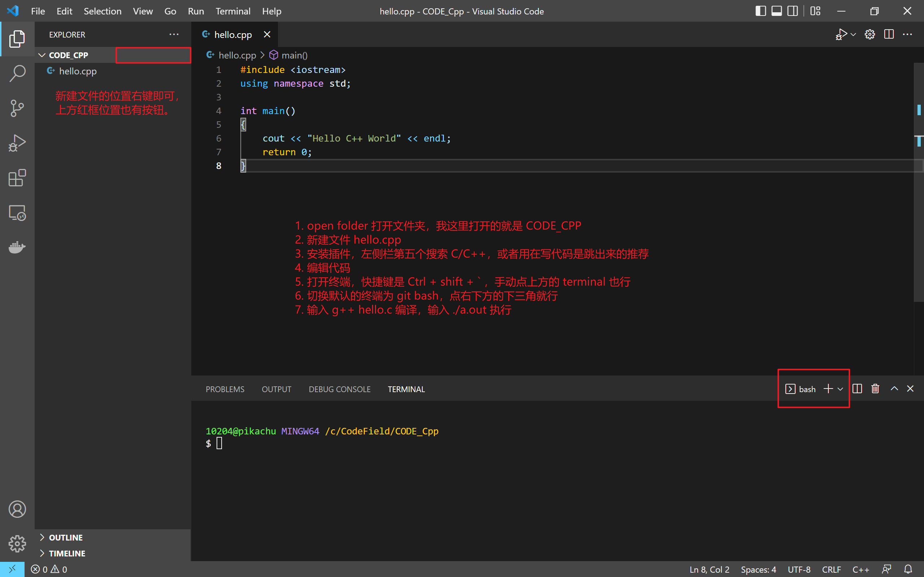Open the Source Control view icon
Viewport: 924px width, 577px height.
coord(17,108)
